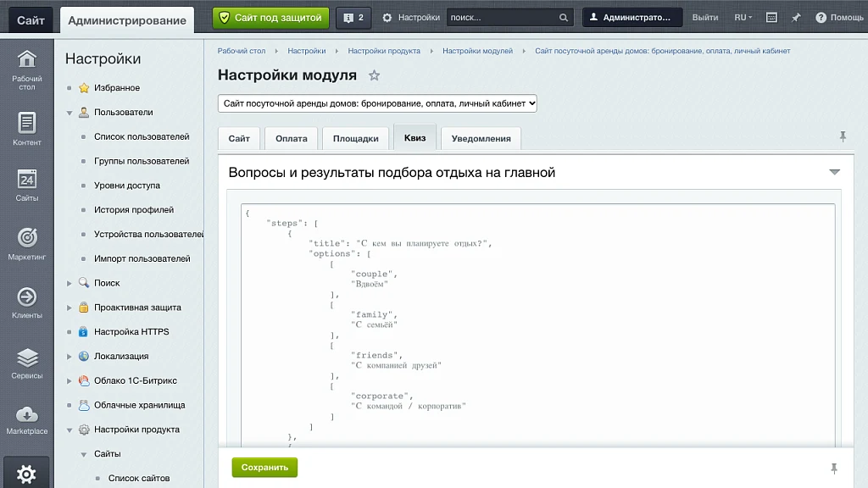
Task: Open История профилей tree item
Action: tap(134, 210)
